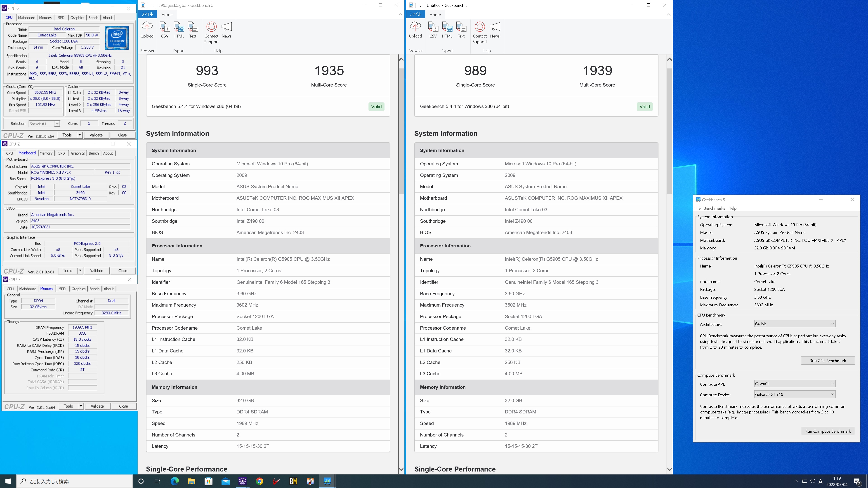Open Benchmarks menu in Geekbench 5 dialog
The image size is (868, 488).
coord(714,208)
